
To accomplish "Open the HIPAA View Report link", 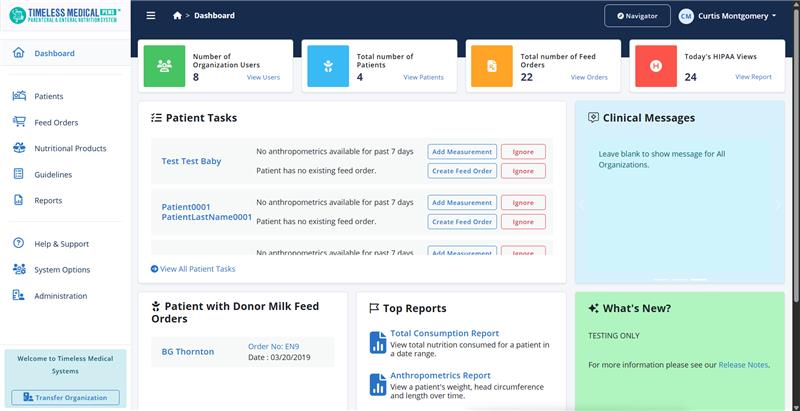I will point(753,77).
